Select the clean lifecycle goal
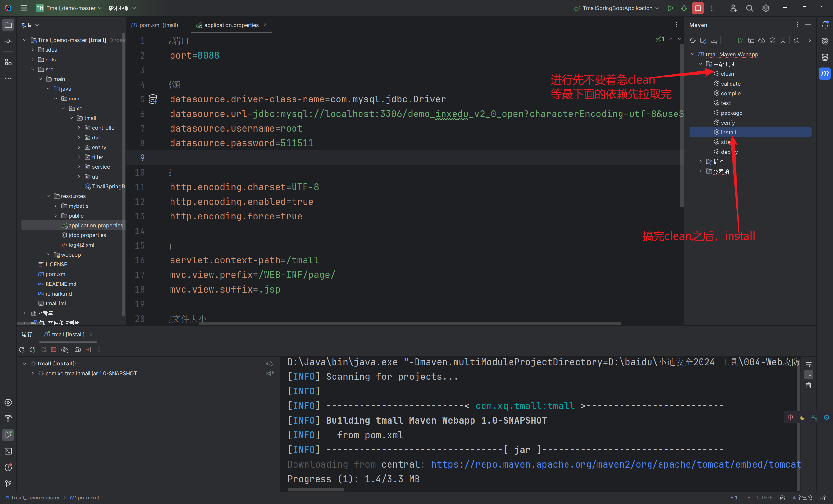The width and height of the screenshot is (833, 504). tap(727, 73)
